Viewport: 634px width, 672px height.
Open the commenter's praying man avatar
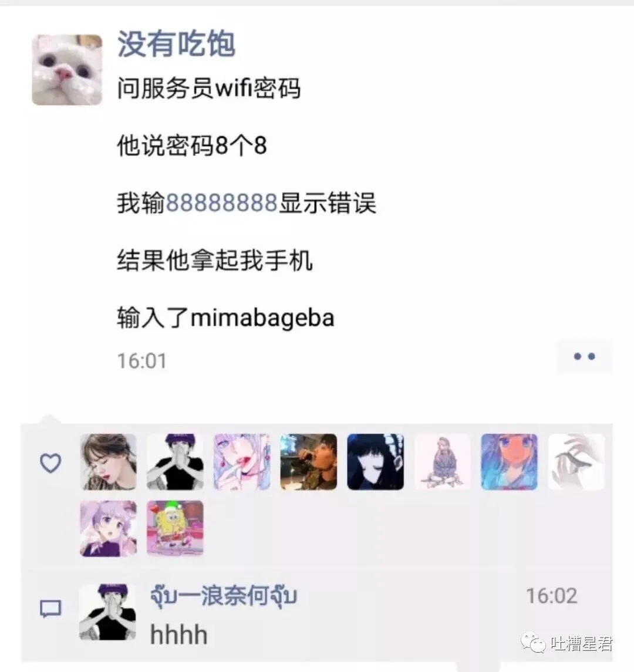(x=108, y=612)
